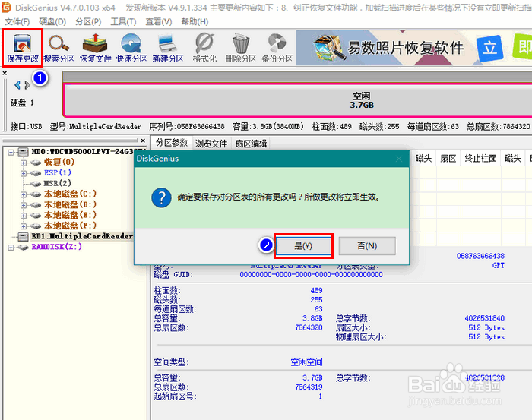Screen dimensions: 532x420
Task: Click the RAMDISK(Z:) drive icon
Action: pos(23,247)
